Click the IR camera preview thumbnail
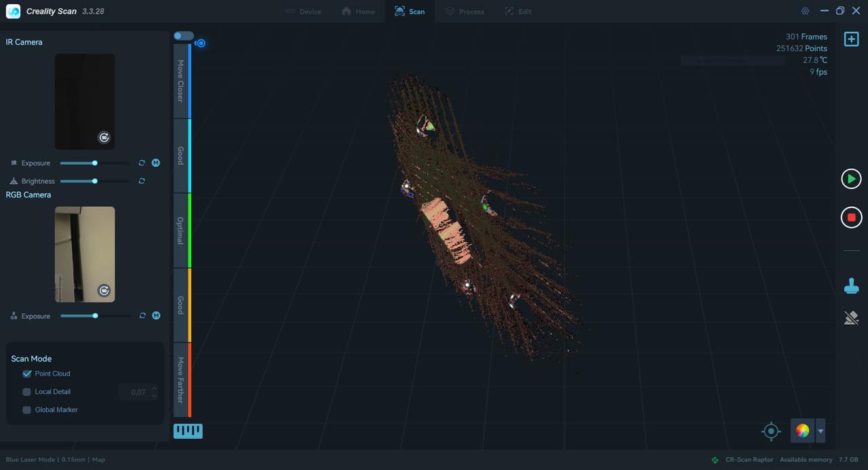Image resolution: width=868 pixels, height=470 pixels. tap(85, 102)
